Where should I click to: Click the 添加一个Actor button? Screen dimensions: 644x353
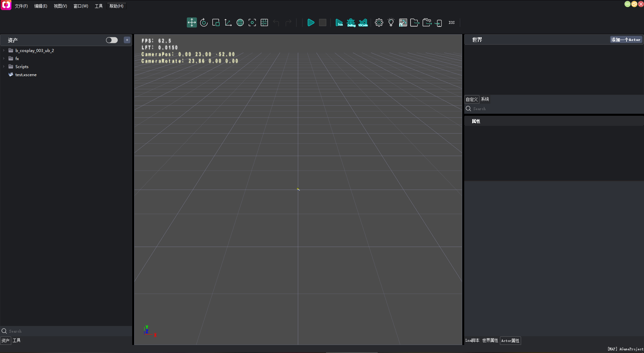click(x=626, y=40)
